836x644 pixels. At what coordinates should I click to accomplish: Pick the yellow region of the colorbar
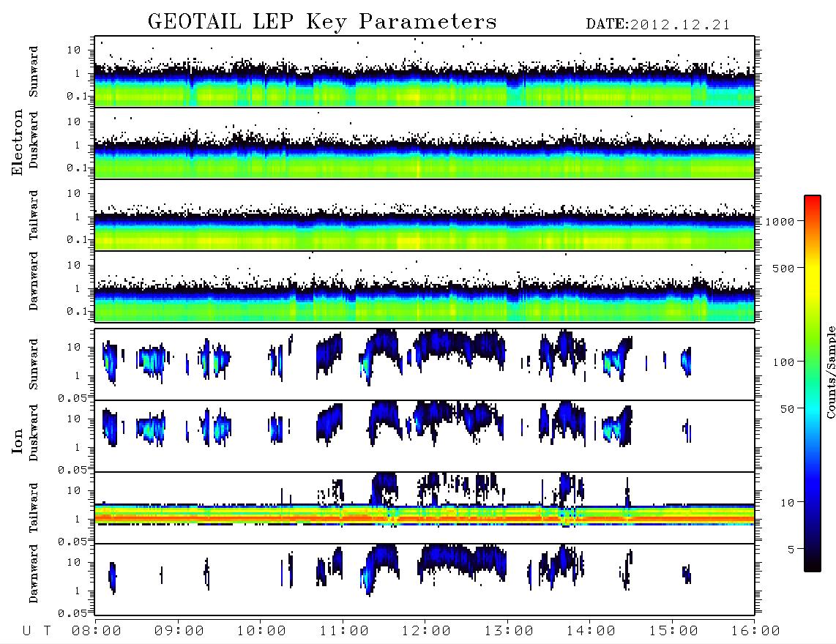(813, 280)
